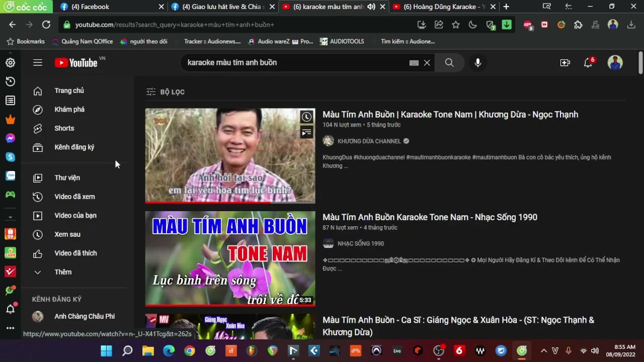The height and width of the screenshot is (362, 644).
Task: Expand the collapsed sidebar apps arrow
Action: coord(10,218)
